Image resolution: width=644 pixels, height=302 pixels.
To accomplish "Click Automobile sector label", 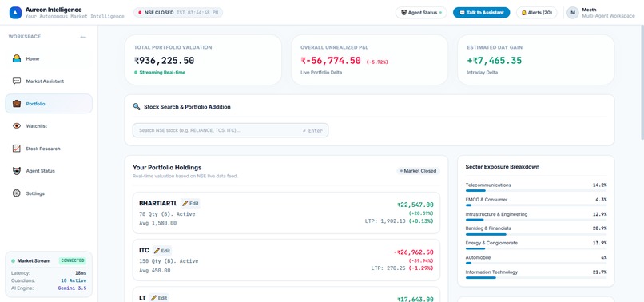I will tap(478, 257).
